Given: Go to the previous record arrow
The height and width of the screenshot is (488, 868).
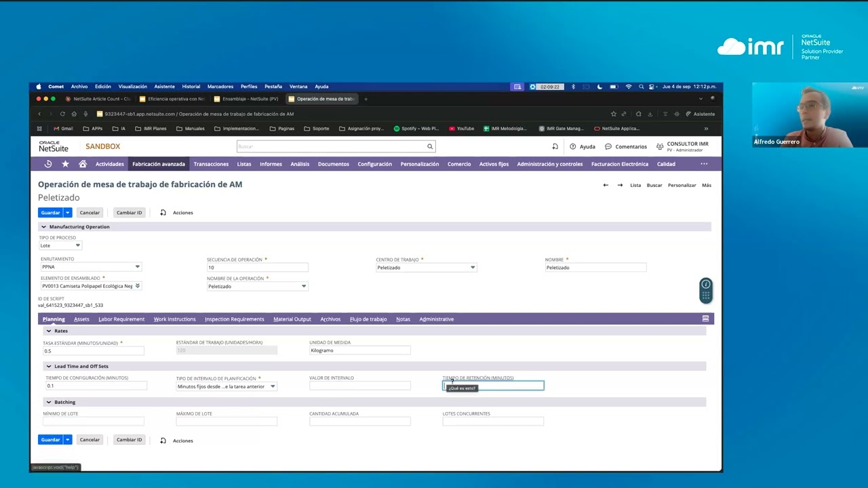Looking at the screenshot, I should tap(606, 185).
